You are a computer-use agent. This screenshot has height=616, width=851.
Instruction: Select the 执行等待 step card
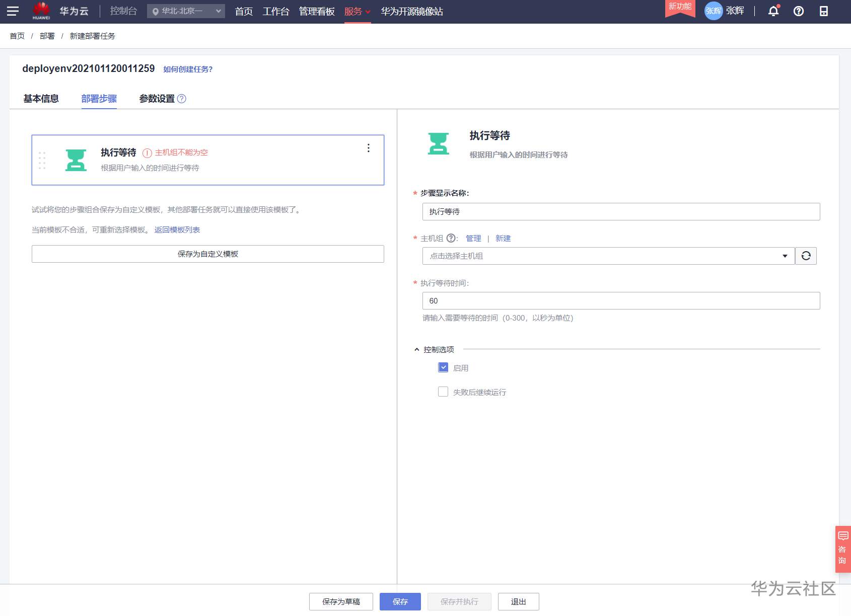click(208, 160)
